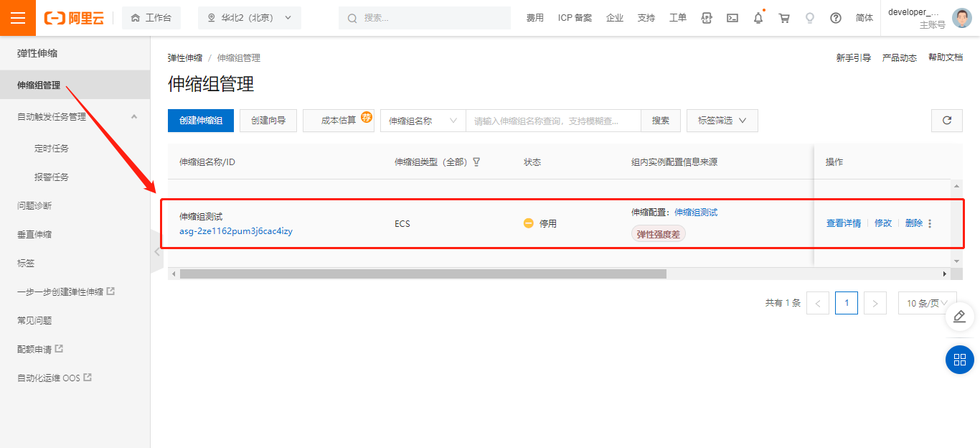Open the 企业 menu
Screen dimensions: 980x448
[x=615, y=18]
